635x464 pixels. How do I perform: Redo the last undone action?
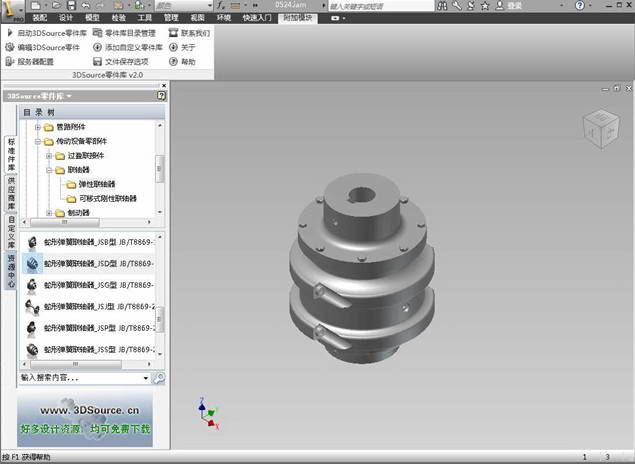click(100, 5)
